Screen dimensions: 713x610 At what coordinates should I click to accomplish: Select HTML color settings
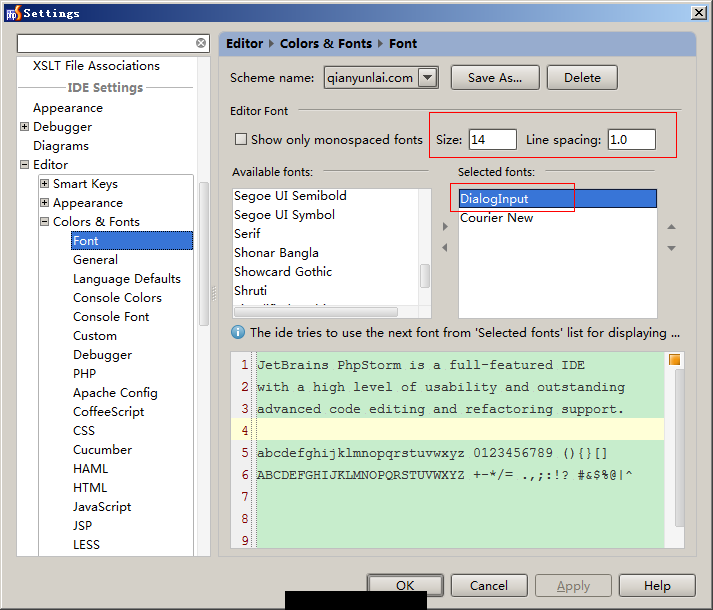click(90, 488)
